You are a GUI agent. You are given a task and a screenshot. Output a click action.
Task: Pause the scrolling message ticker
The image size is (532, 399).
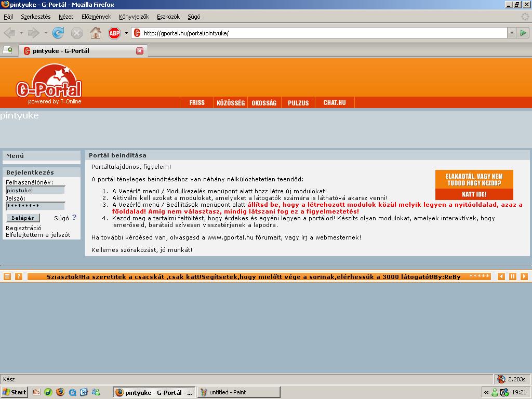[513, 276]
